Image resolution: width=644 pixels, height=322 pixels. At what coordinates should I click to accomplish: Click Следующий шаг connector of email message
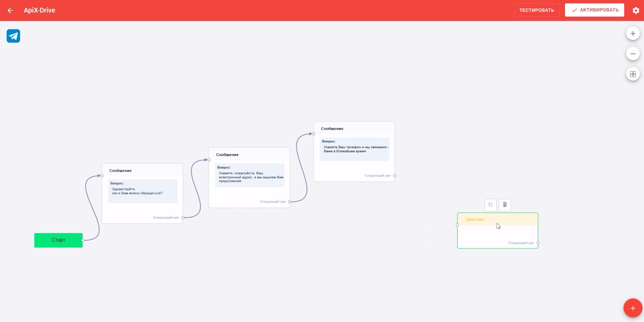pyautogui.click(x=290, y=202)
